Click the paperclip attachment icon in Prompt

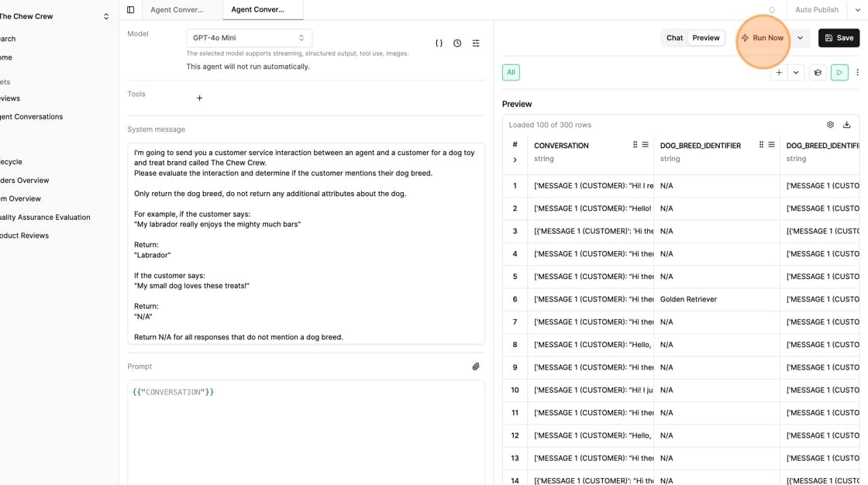click(476, 366)
